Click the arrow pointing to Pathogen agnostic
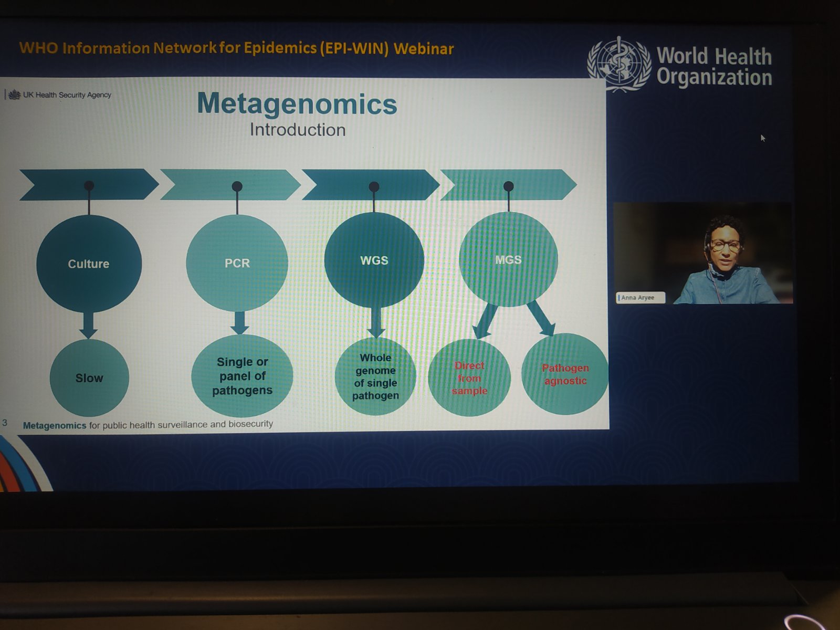 (541, 318)
